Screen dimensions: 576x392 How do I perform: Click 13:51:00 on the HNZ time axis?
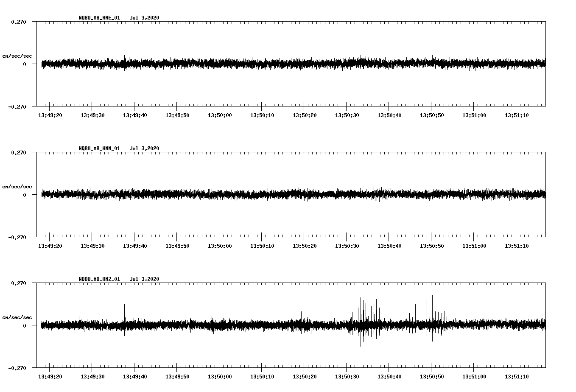tap(474, 377)
